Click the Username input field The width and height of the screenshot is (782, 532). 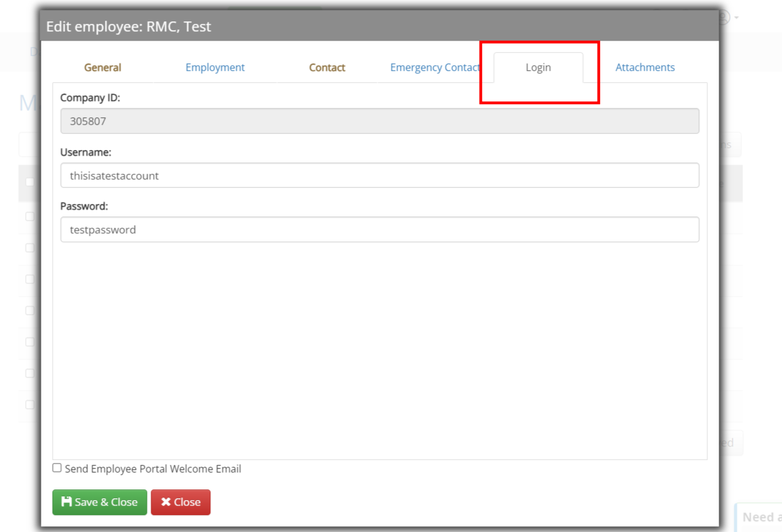click(380, 176)
